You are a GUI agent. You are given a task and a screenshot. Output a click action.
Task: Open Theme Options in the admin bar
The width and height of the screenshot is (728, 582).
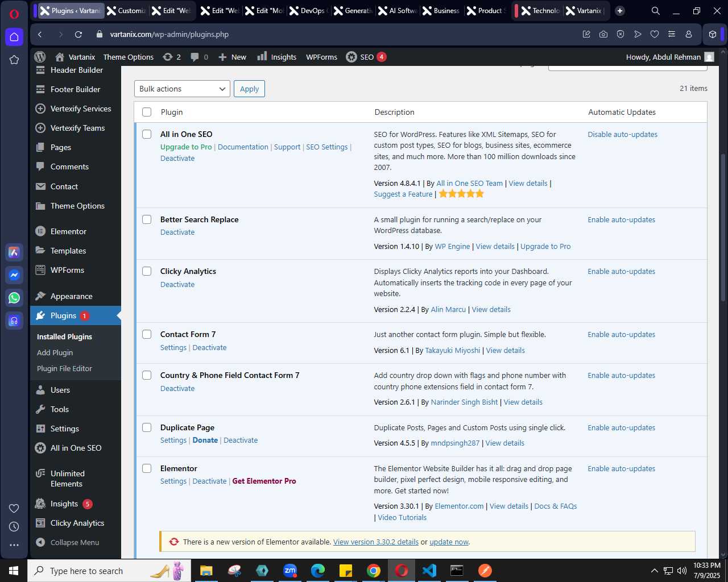tap(129, 57)
